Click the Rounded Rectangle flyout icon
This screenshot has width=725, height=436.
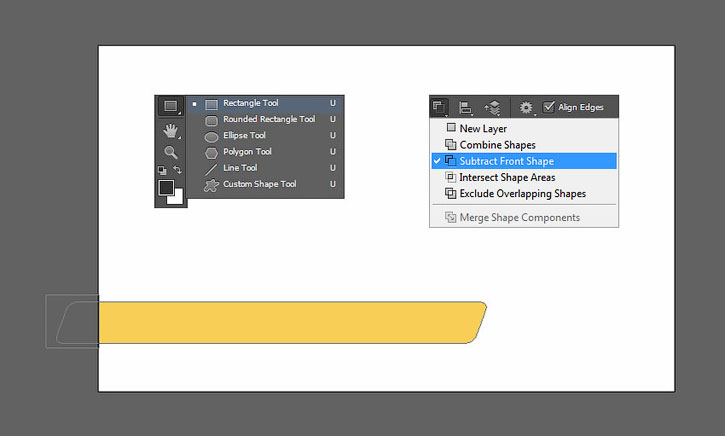(211, 121)
